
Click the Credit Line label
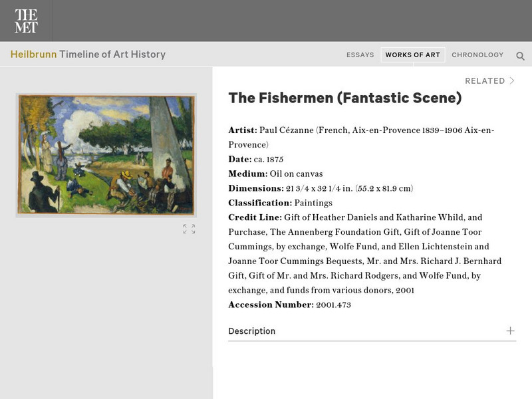click(254, 217)
